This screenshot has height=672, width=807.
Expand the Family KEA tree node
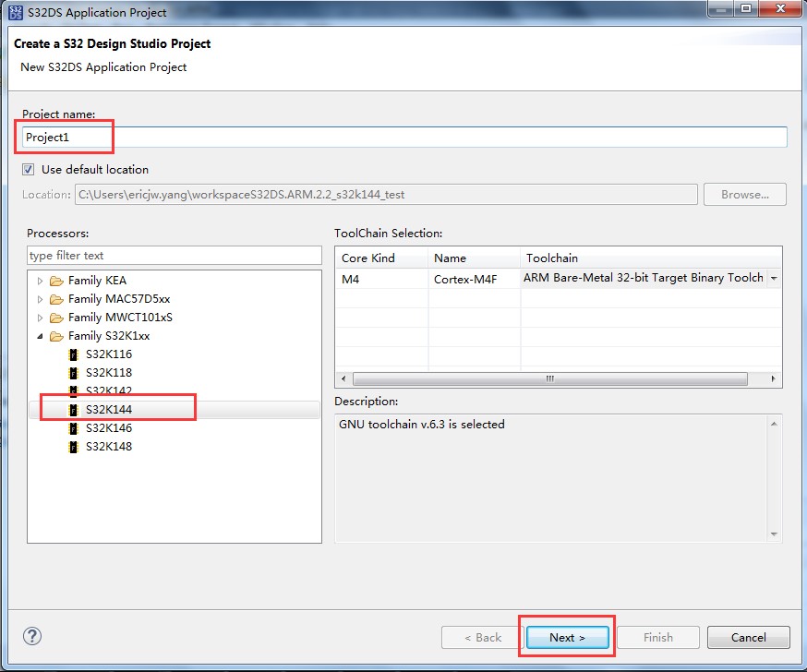[40, 281]
